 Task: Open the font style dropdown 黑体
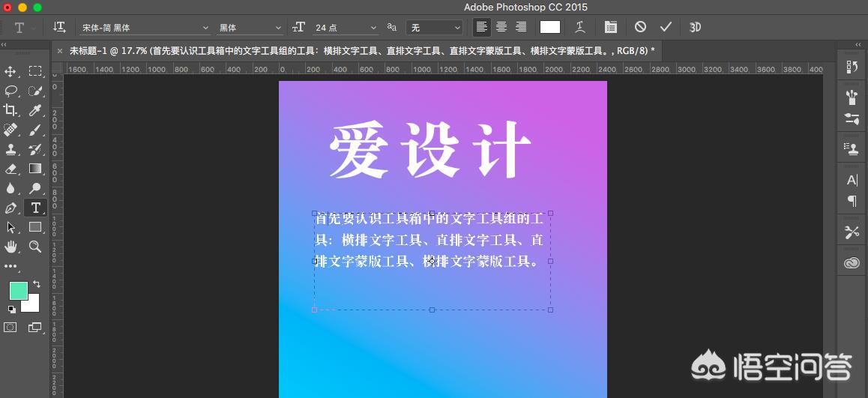(x=250, y=27)
